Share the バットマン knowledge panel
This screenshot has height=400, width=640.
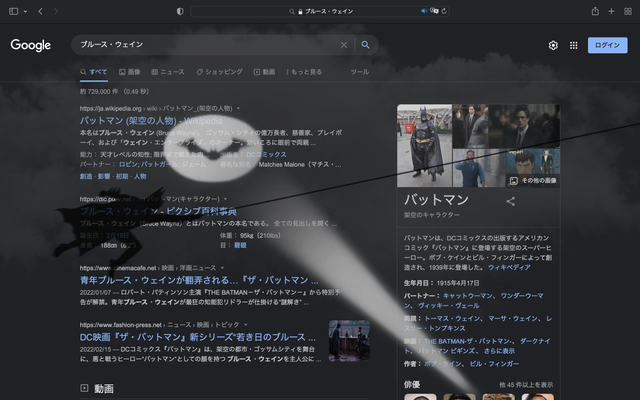pos(511,201)
